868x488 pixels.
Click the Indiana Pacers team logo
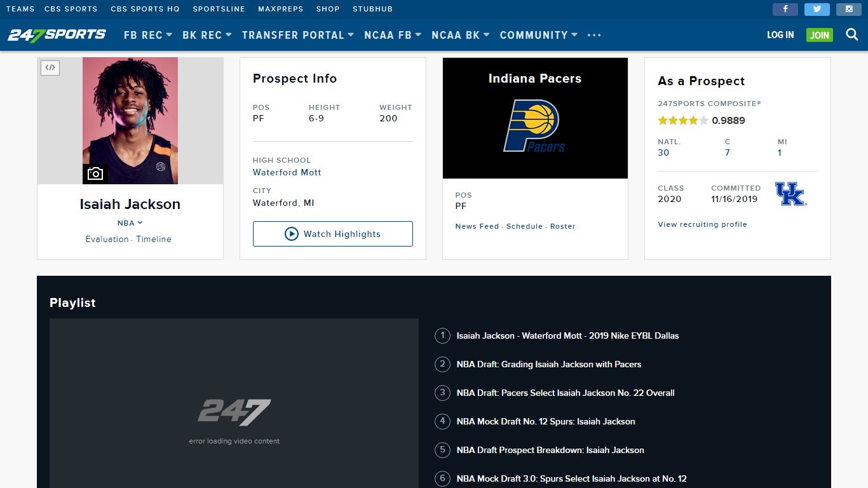tap(534, 126)
